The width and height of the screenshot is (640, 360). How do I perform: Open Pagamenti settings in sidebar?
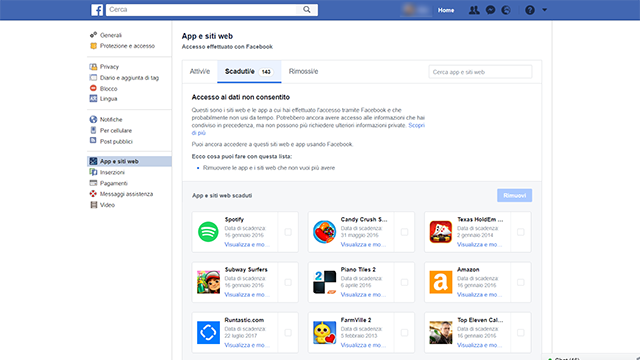pos(113,183)
